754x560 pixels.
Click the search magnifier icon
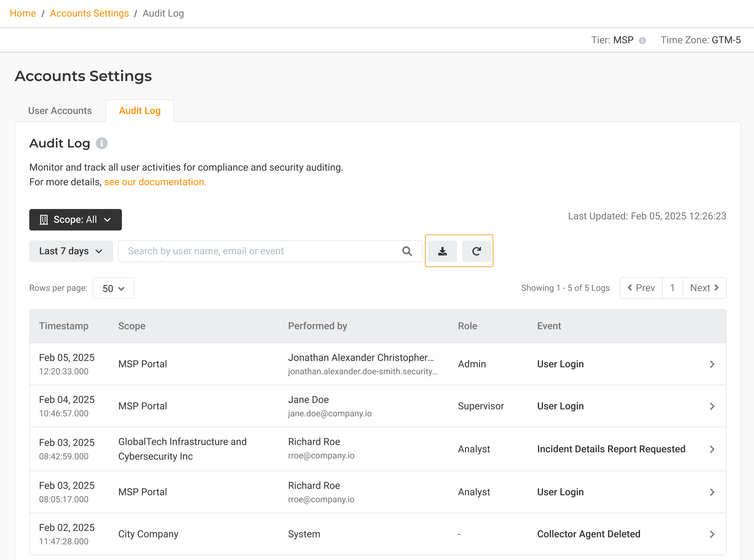407,251
